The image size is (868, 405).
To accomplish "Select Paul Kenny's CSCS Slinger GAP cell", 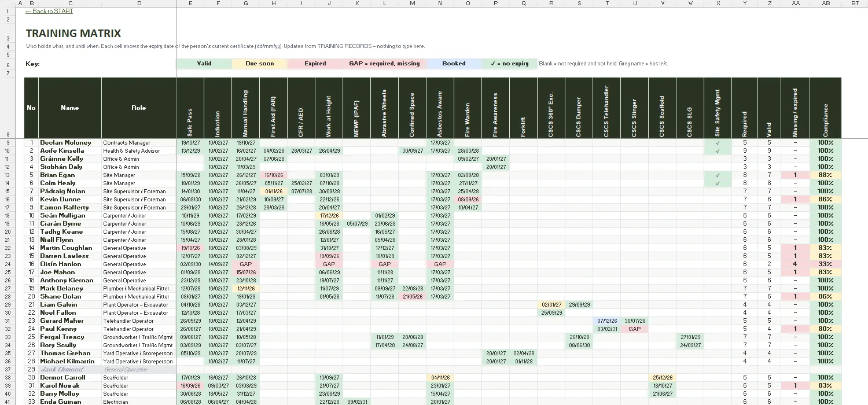I will pyautogui.click(x=634, y=329).
